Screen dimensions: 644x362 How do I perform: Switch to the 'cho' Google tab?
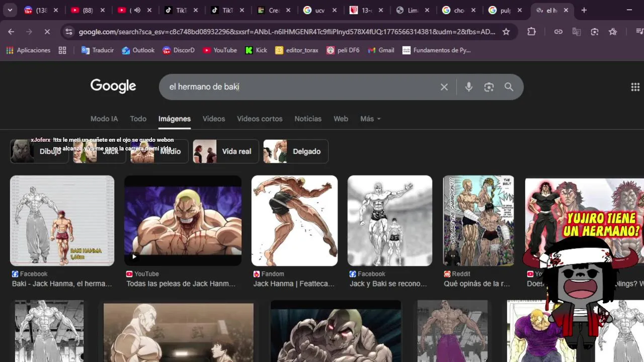(459, 10)
